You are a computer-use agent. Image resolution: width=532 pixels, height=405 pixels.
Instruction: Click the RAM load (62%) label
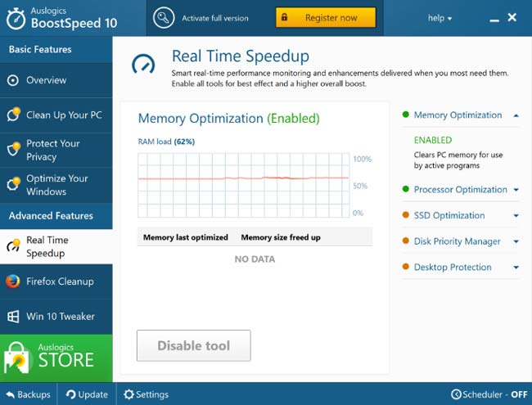point(166,142)
